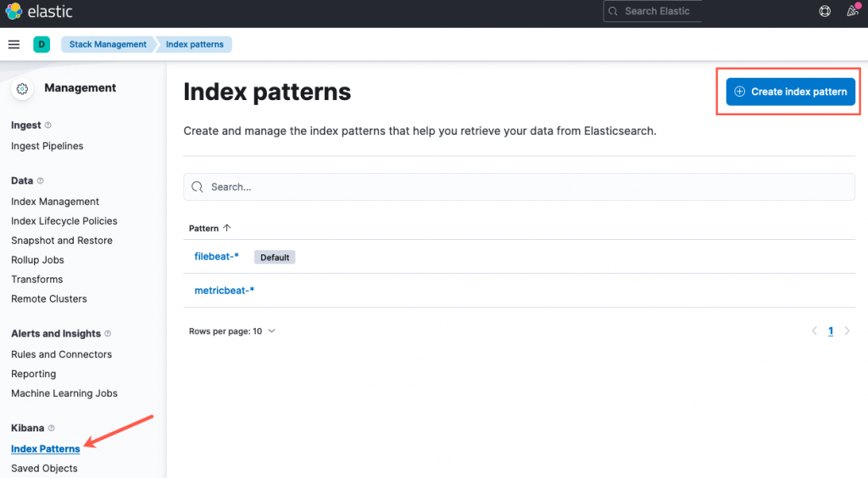This screenshot has height=478, width=868.
Task: Click the Management gear icon
Action: [22, 88]
